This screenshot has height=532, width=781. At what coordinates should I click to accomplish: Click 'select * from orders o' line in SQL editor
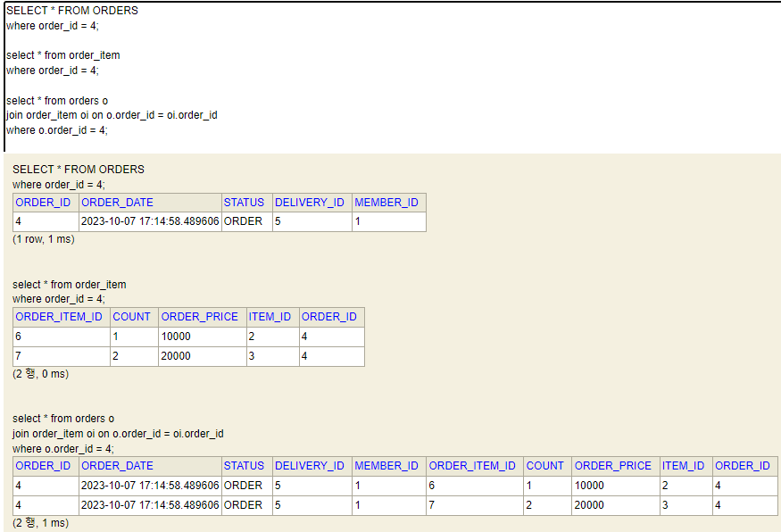point(57,101)
